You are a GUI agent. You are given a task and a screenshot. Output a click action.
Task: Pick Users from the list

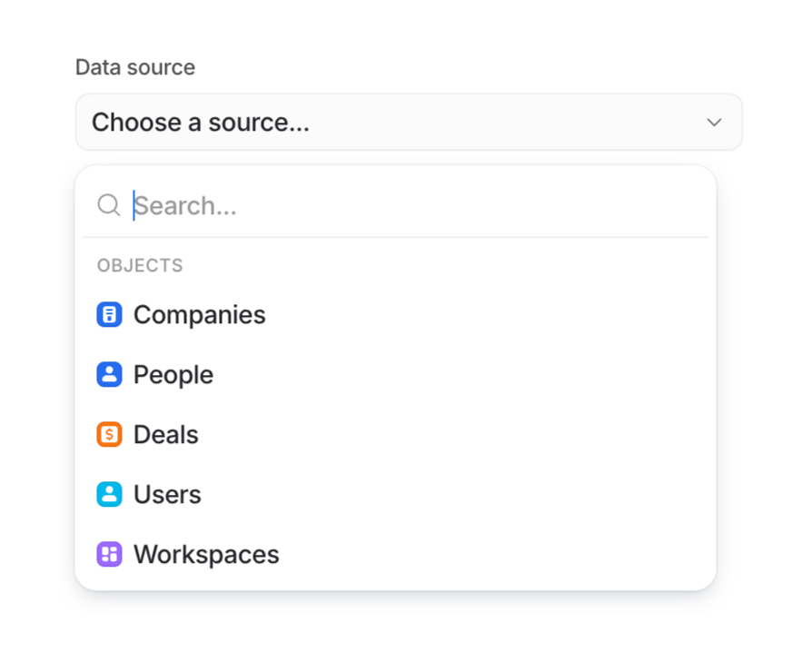166,494
